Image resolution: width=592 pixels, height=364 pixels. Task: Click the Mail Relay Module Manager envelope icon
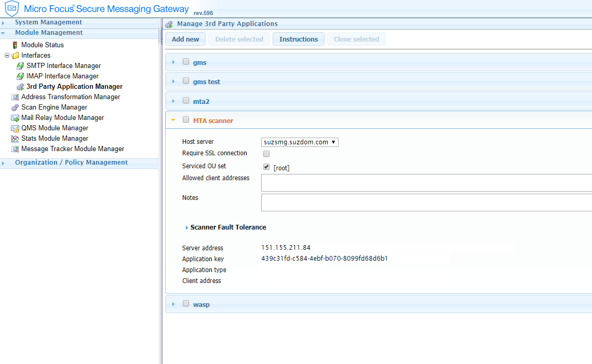coord(15,118)
